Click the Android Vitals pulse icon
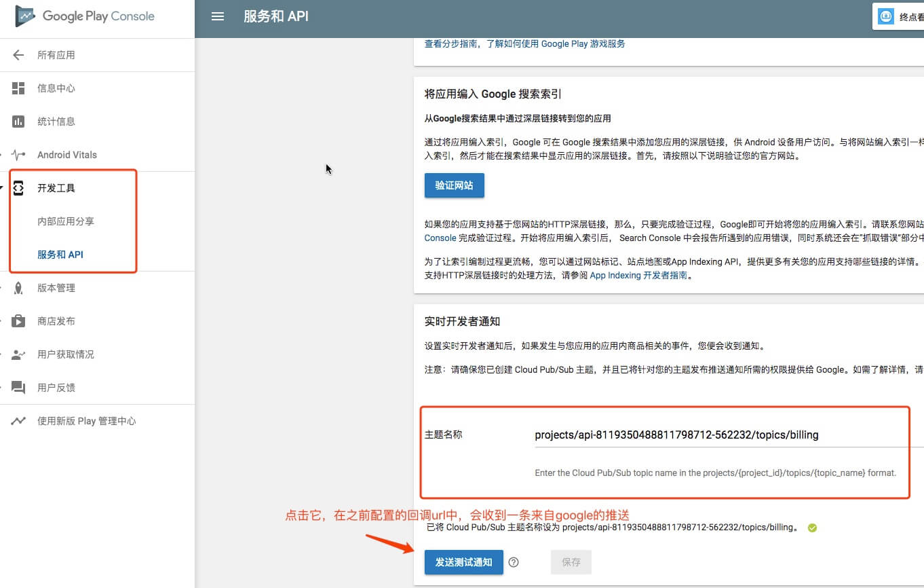This screenshot has width=924, height=588. 18,155
